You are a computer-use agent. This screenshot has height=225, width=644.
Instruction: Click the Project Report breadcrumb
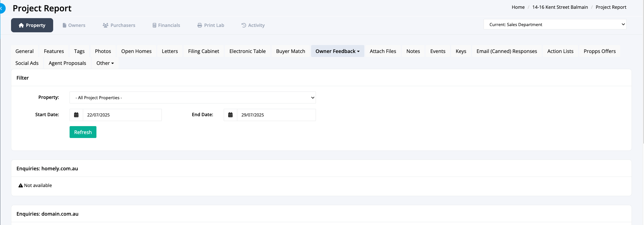tap(611, 7)
